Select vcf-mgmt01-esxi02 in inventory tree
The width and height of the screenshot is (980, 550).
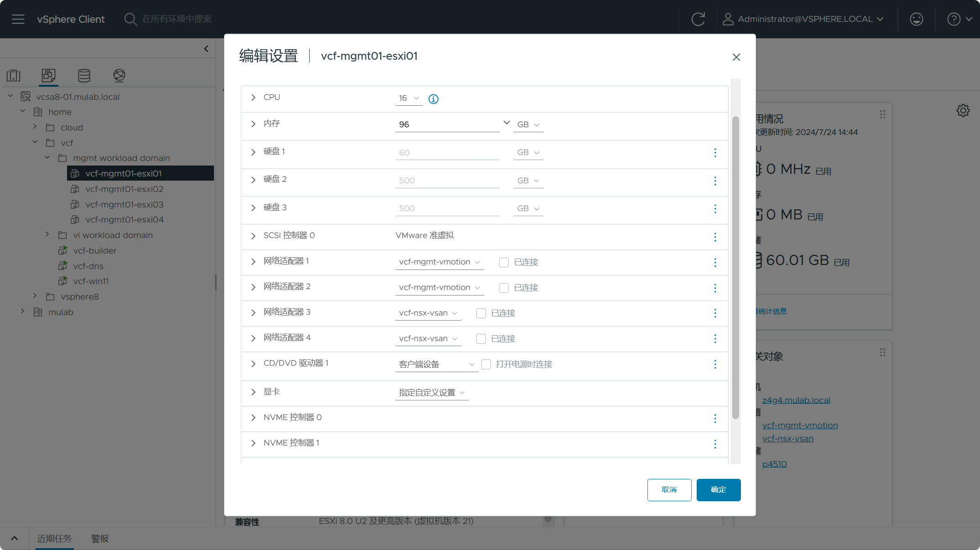124,189
